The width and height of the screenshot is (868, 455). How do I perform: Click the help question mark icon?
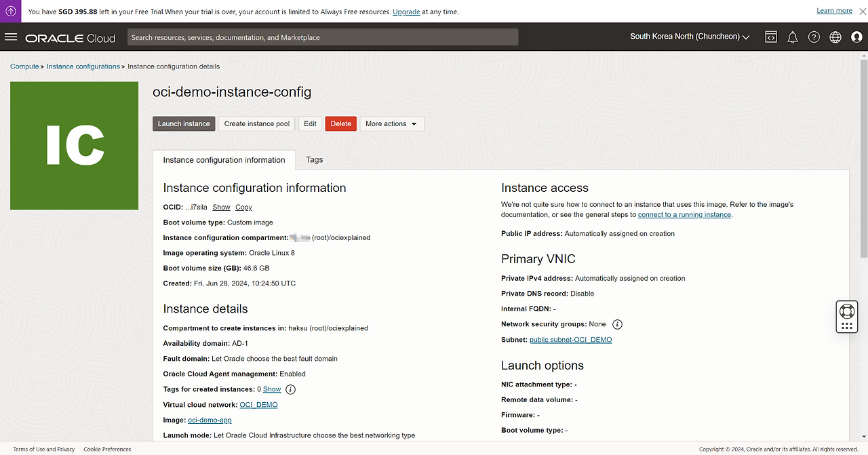click(814, 37)
